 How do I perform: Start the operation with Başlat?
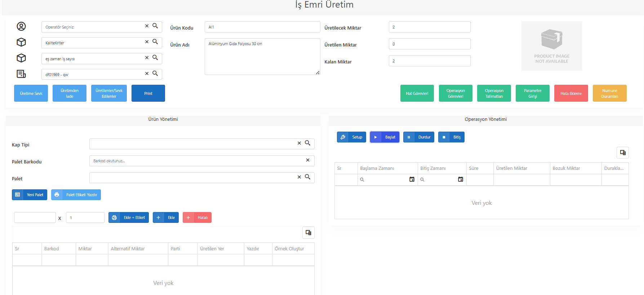click(x=385, y=137)
